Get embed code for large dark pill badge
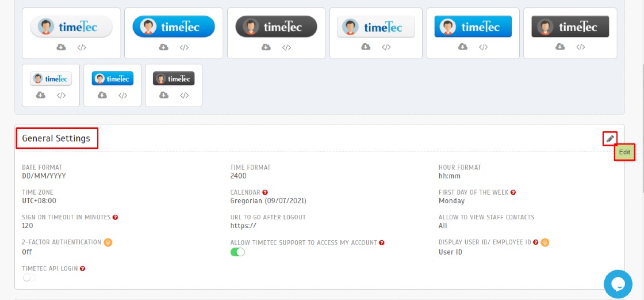 [287, 47]
